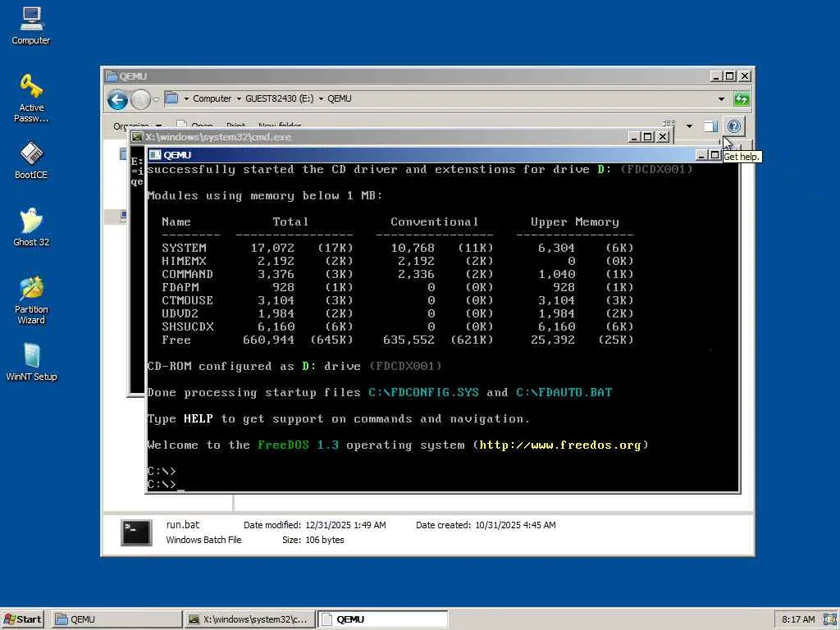
Task: Open the BootICE desktop shortcut
Action: coord(31,160)
